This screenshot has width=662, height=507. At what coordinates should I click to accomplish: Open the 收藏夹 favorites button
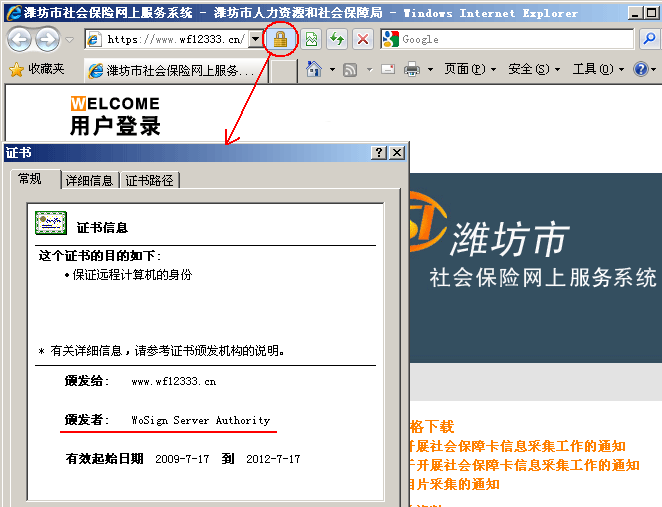(x=37, y=70)
